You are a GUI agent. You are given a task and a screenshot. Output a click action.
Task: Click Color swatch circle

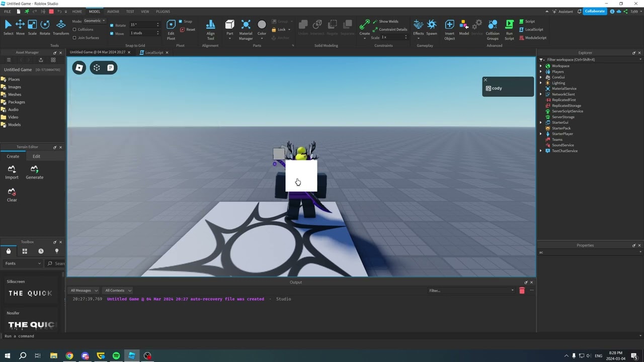click(262, 25)
